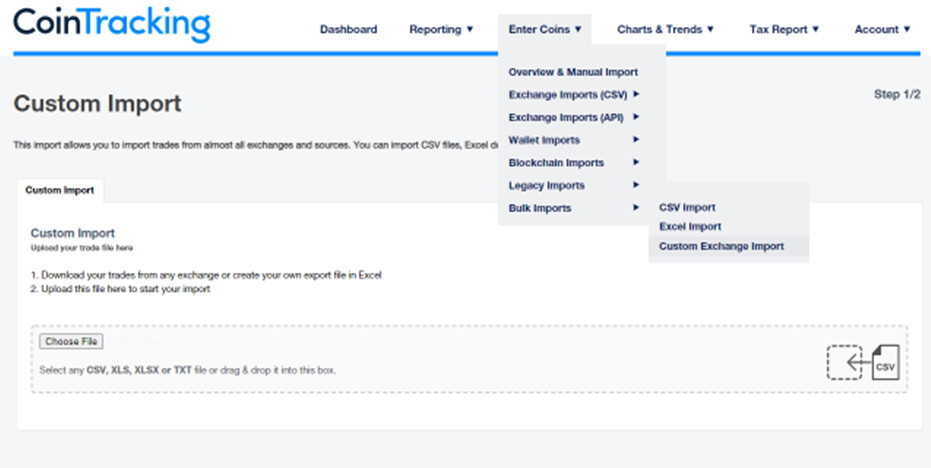
Task: Click the Step 1/2 indicator
Action: 897,94
